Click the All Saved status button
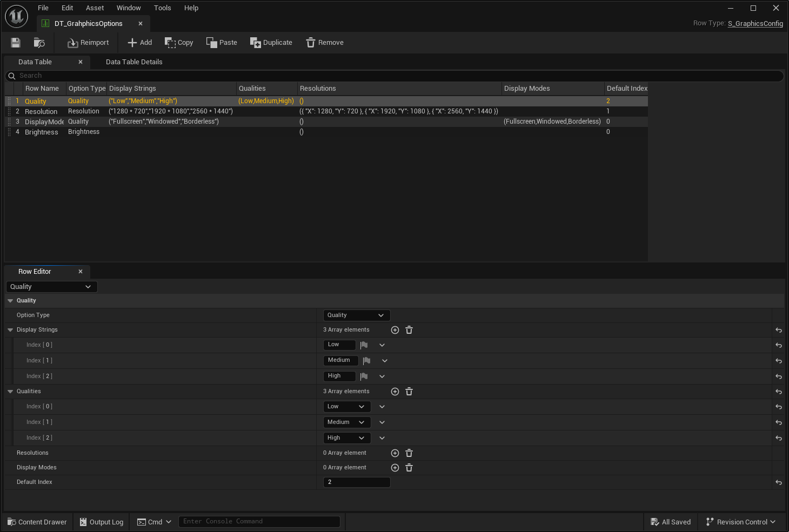Screen dimensions: 789x532 (x=671, y=522)
